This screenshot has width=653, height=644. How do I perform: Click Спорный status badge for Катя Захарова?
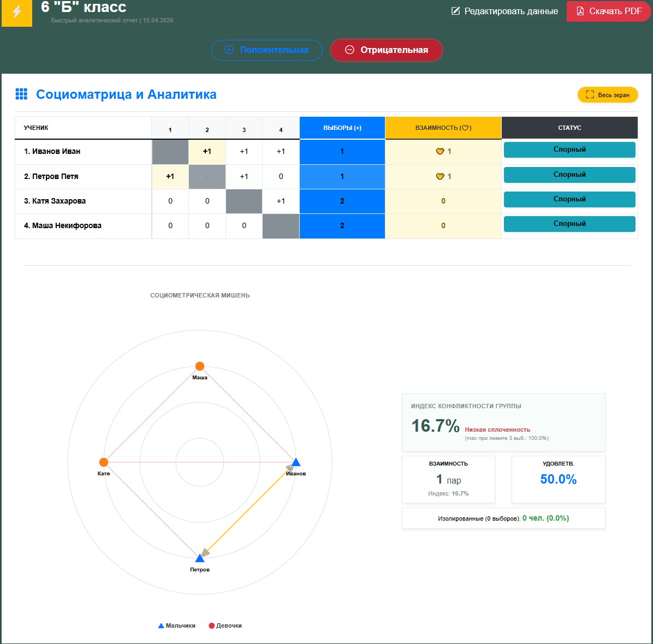569,200
